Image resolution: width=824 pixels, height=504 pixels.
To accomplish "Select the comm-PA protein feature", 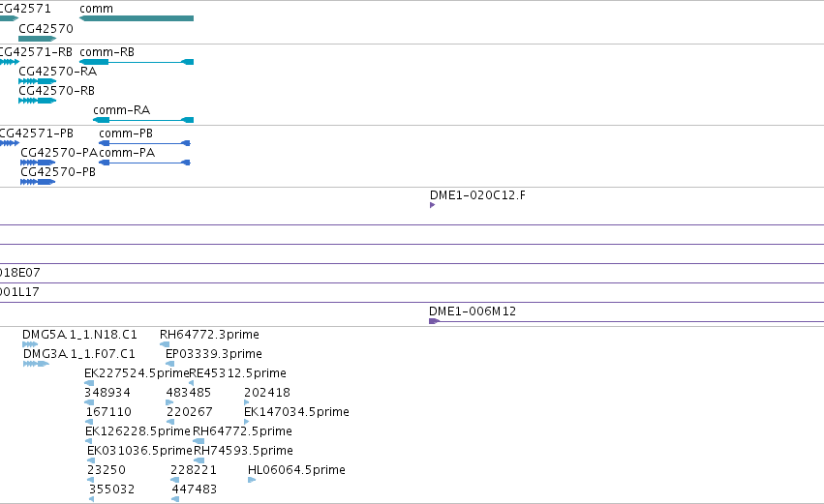I will (x=144, y=163).
